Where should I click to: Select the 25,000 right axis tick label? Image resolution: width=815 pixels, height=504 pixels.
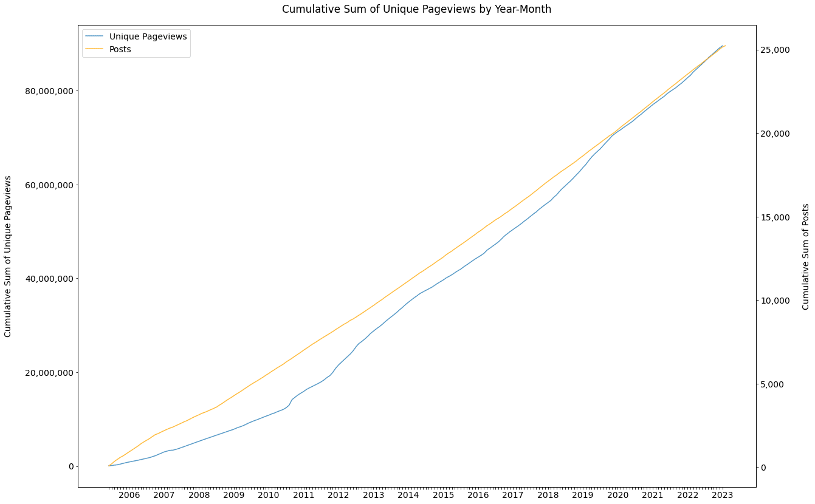775,50
